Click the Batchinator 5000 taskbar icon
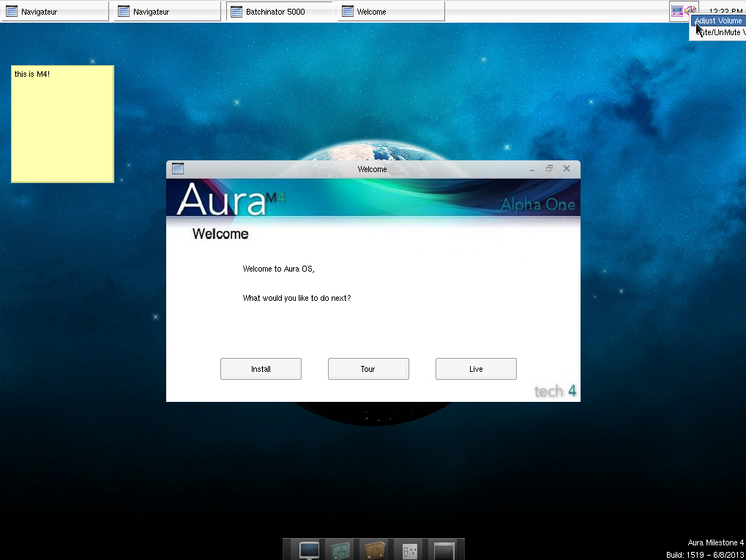This screenshot has width=746, height=560. (278, 11)
